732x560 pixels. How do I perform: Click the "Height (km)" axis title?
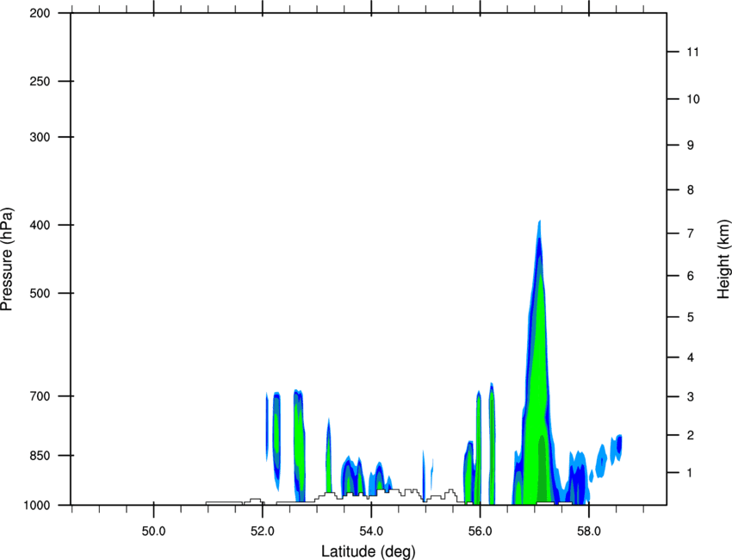click(723, 259)
